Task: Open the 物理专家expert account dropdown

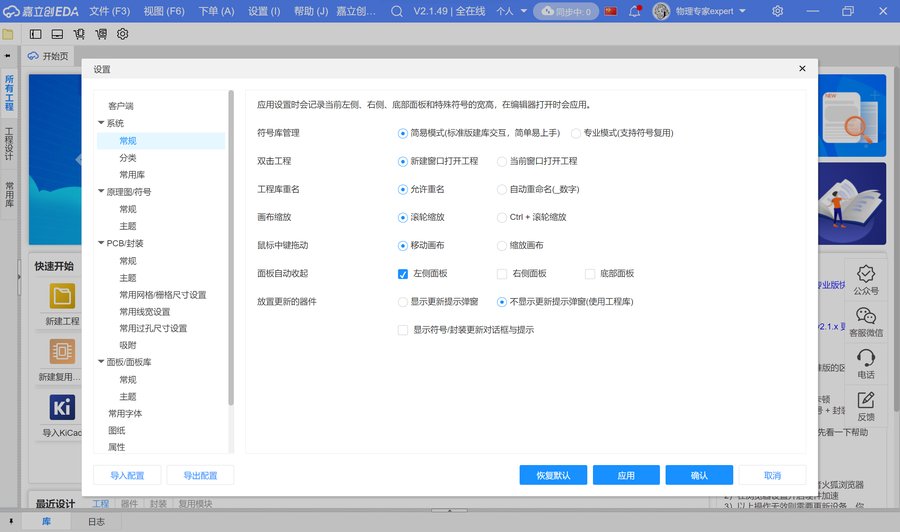Action: coord(710,11)
